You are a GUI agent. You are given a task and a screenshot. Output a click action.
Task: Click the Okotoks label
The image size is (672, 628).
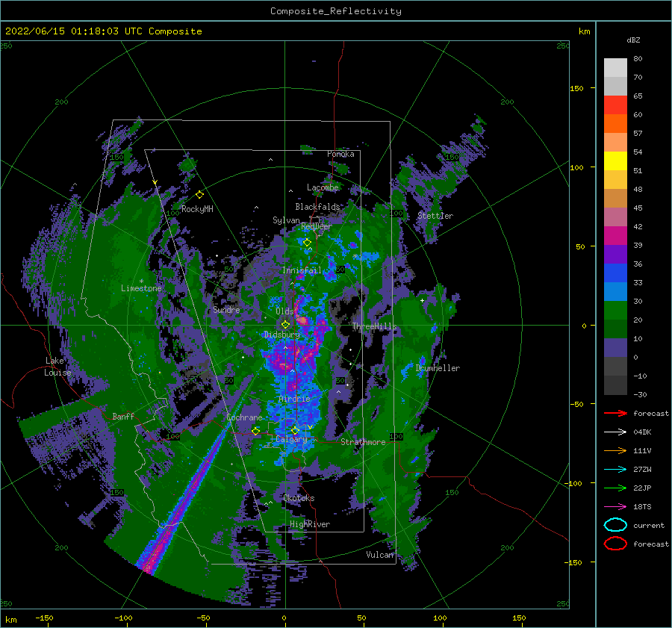point(299,498)
